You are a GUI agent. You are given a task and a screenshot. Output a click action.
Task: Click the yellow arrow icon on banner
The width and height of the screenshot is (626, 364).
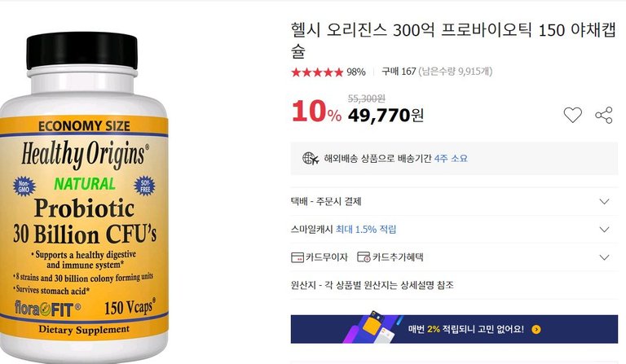click(x=536, y=329)
